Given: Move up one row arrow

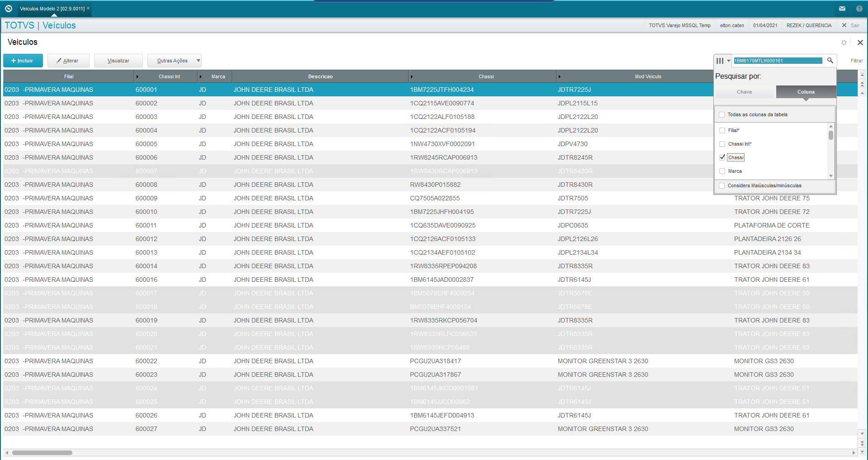Looking at the screenshot, I should tap(862, 93).
